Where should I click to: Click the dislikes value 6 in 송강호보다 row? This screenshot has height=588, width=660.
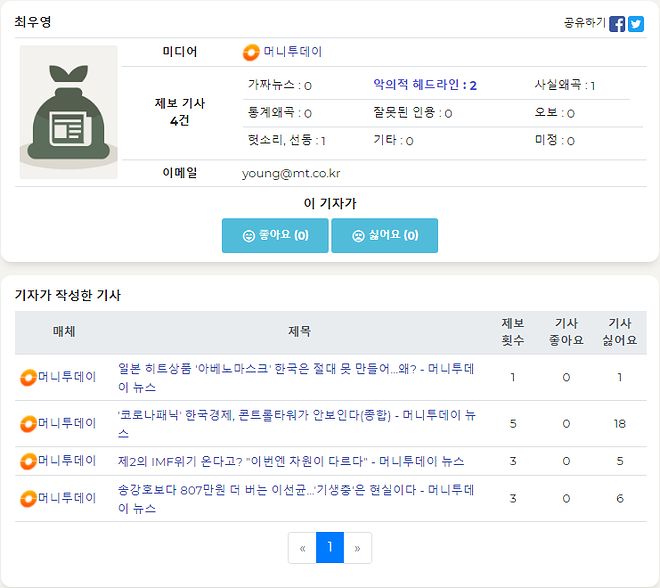click(620, 499)
